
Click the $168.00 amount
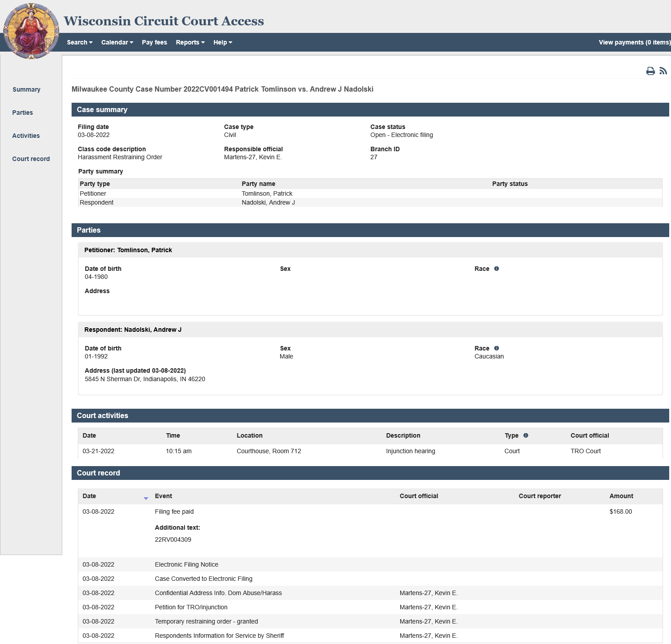(620, 511)
